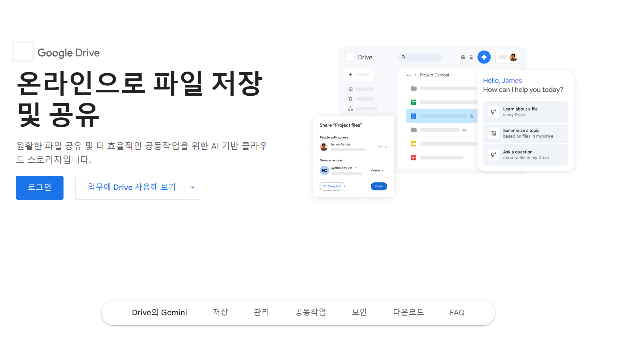The height and width of the screenshot is (340, 644).
Task: Click the shared nodes icon in the mockup sidebar
Action: pos(351,109)
